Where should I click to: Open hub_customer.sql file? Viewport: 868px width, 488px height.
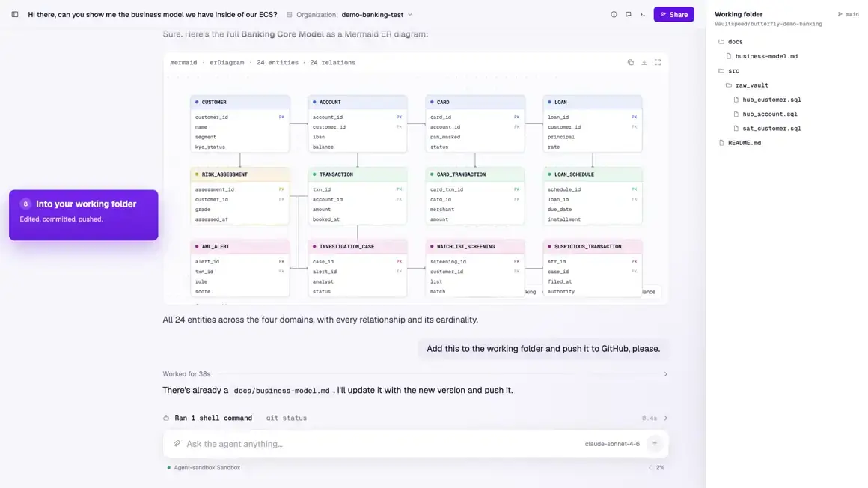click(771, 100)
